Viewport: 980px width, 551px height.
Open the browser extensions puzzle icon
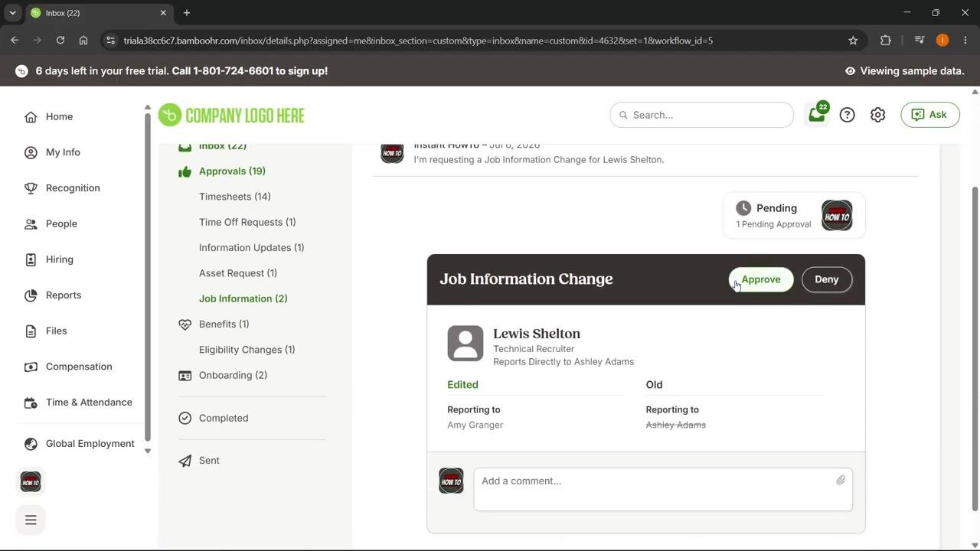(x=886, y=41)
